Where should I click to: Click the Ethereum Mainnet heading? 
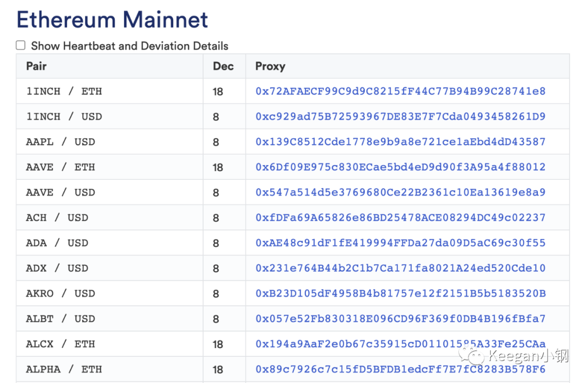coord(112,20)
